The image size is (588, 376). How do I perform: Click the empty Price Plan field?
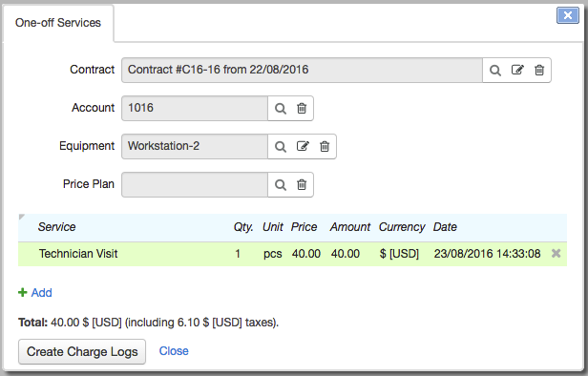pyautogui.click(x=195, y=184)
